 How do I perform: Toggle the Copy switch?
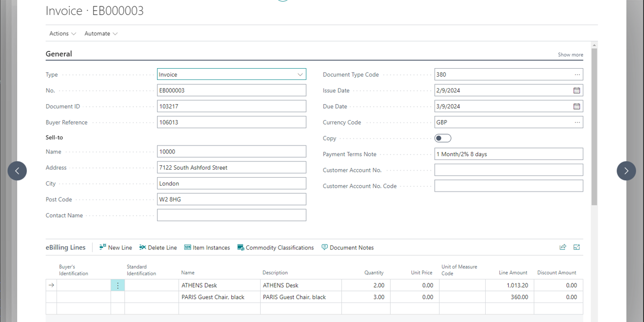(443, 138)
